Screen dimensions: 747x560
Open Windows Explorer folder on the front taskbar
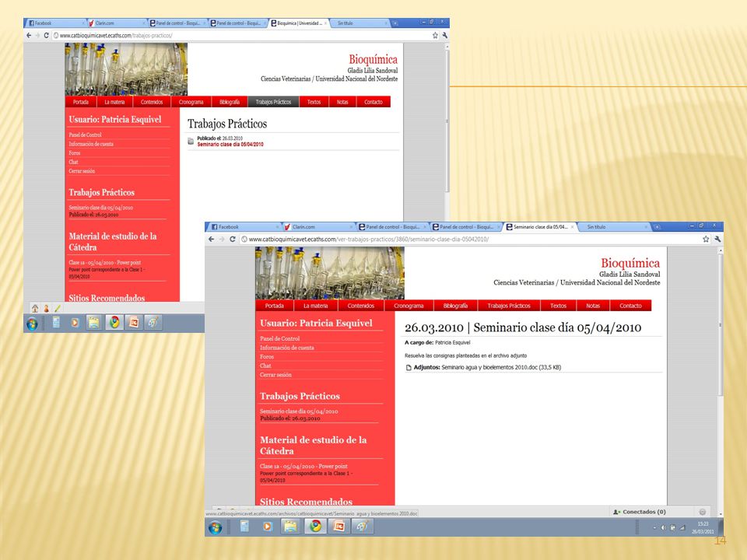[290, 527]
